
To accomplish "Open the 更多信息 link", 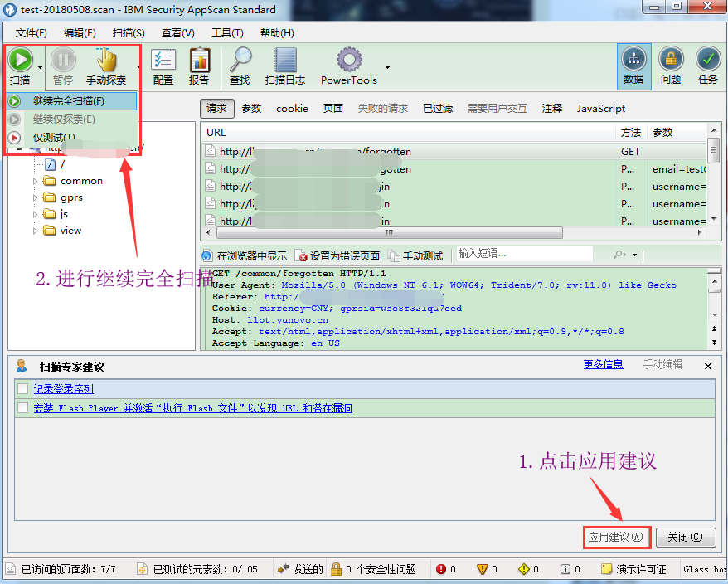I will pyautogui.click(x=603, y=364).
